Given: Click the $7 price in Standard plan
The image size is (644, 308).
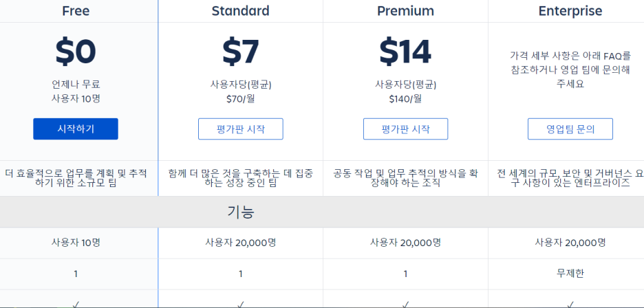Looking at the screenshot, I should pos(241,52).
